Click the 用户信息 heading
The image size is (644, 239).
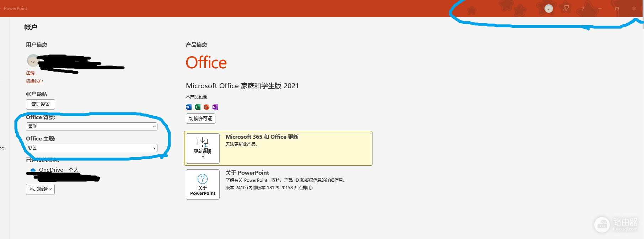(x=36, y=44)
